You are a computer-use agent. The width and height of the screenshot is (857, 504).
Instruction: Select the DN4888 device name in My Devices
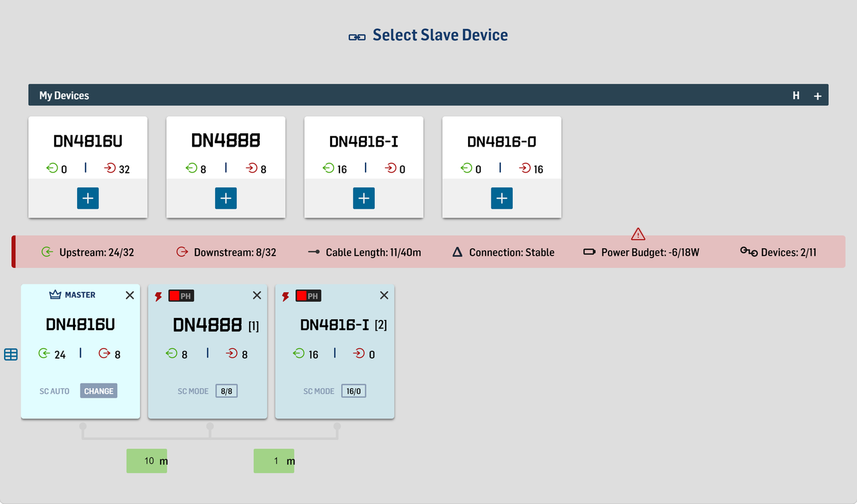(x=226, y=141)
